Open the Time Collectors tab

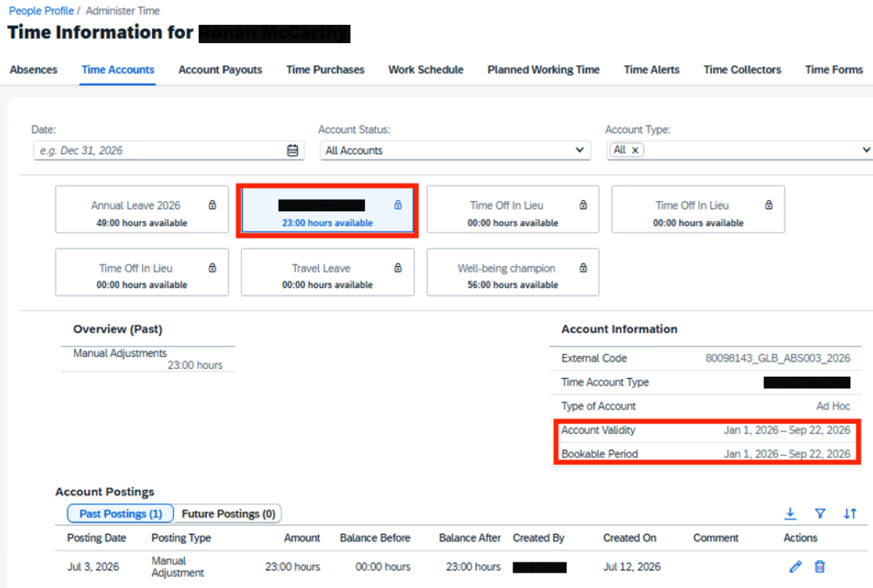click(742, 69)
